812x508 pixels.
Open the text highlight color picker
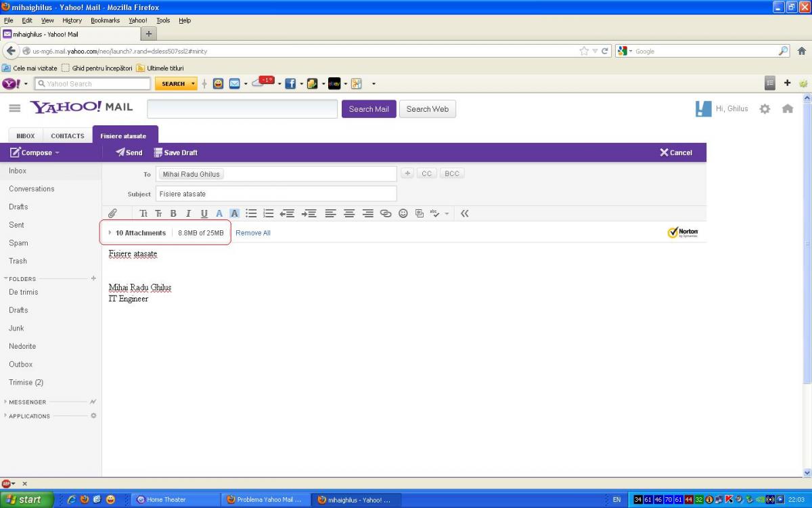(x=234, y=213)
